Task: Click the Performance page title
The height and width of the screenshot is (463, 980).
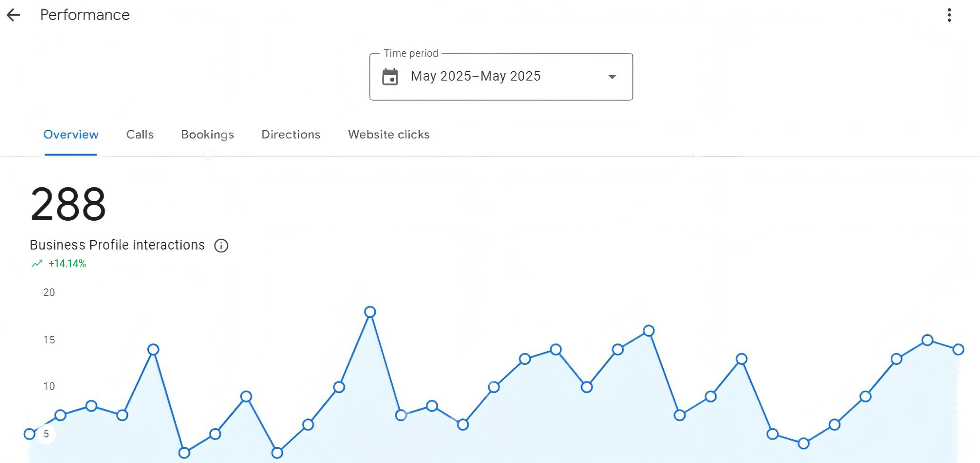Action: click(x=85, y=15)
